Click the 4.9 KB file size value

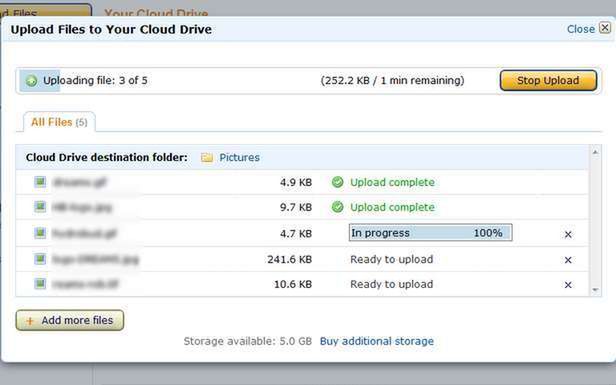point(296,183)
